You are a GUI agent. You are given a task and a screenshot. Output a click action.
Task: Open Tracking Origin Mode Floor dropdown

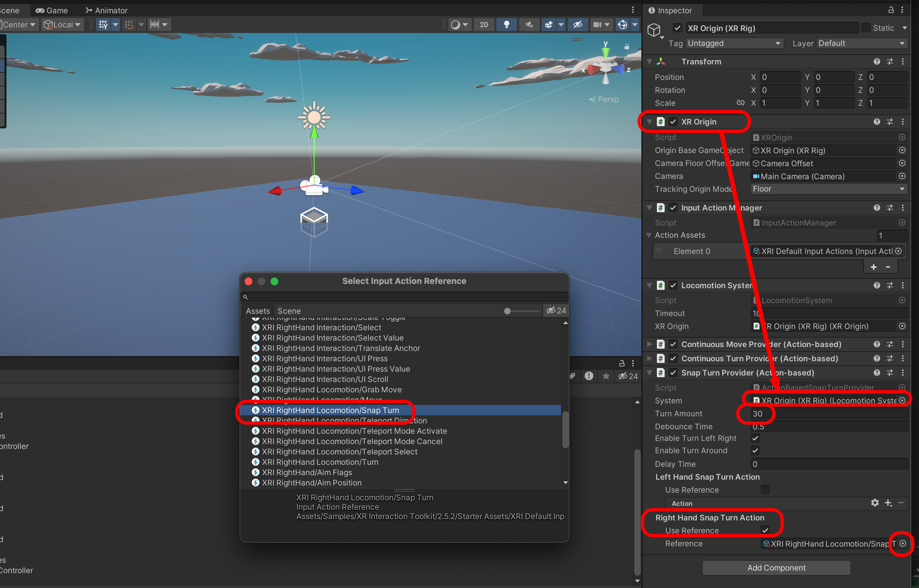click(x=828, y=189)
